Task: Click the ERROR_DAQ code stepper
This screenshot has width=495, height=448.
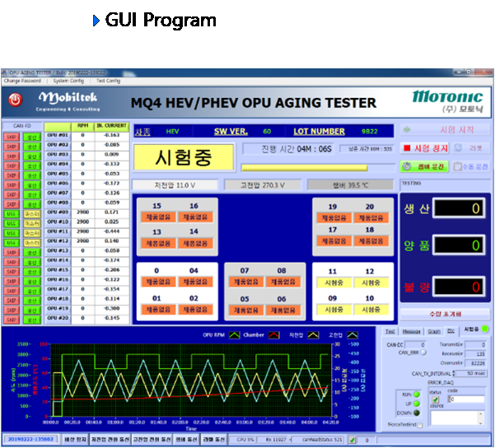Action: [449, 399]
